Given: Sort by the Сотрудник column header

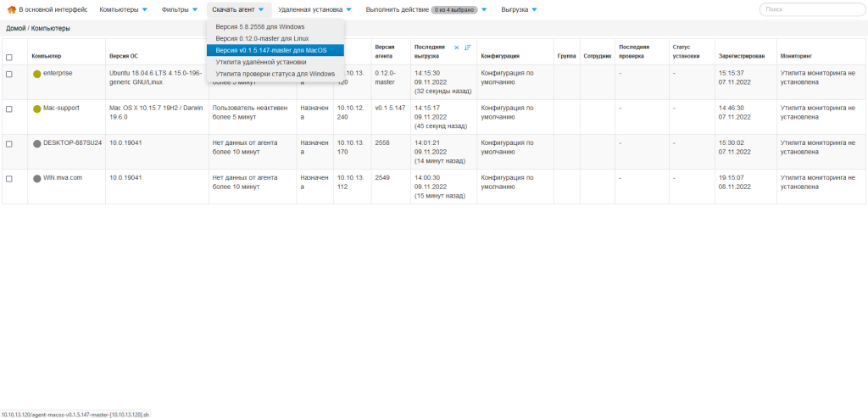Looking at the screenshot, I should point(598,57).
